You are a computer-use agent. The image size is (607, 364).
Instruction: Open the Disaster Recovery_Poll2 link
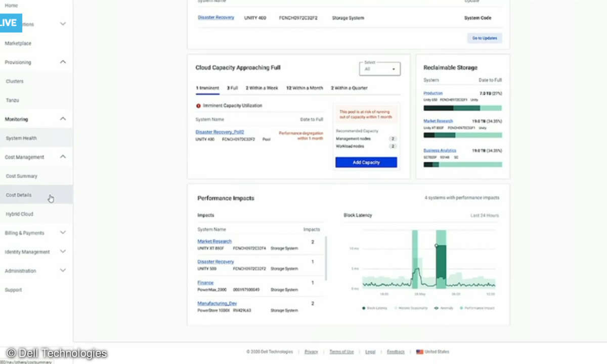(x=220, y=132)
